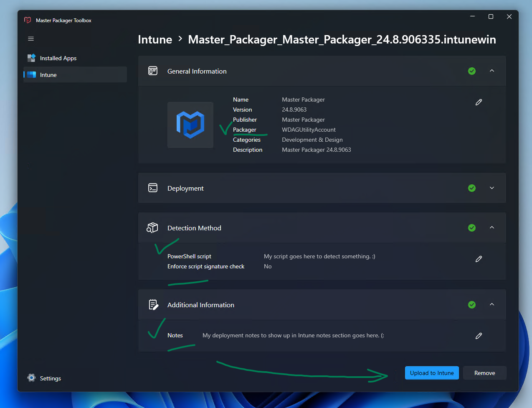Click the Deployment section icon

click(x=153, y=188)
